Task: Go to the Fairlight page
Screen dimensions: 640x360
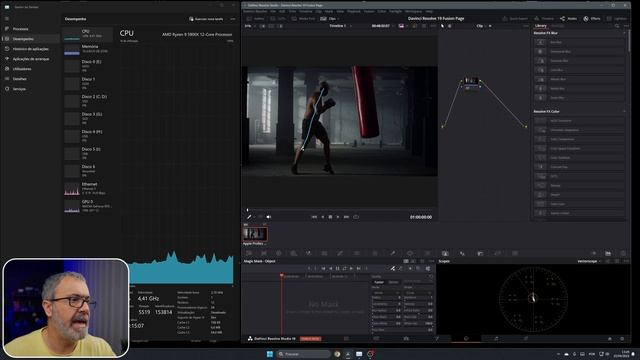Action: click(496, 338)
